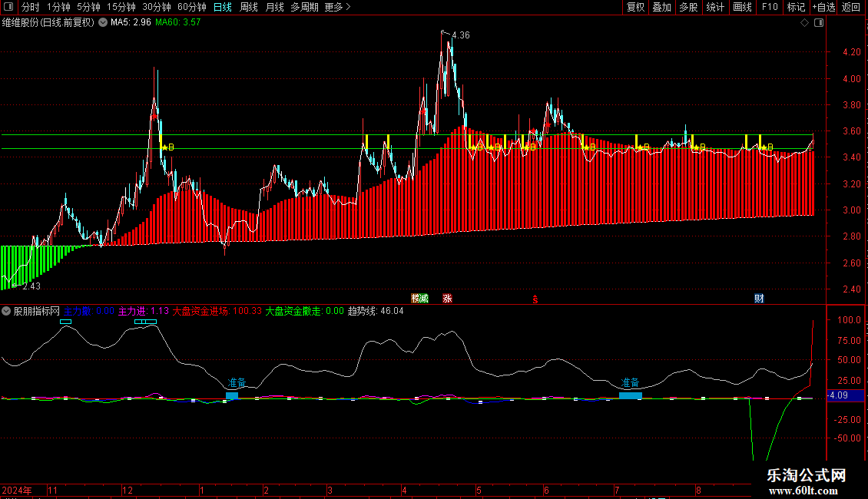Click the second 准备 signal label near July
868x499 pixels.
coord(630,383)
